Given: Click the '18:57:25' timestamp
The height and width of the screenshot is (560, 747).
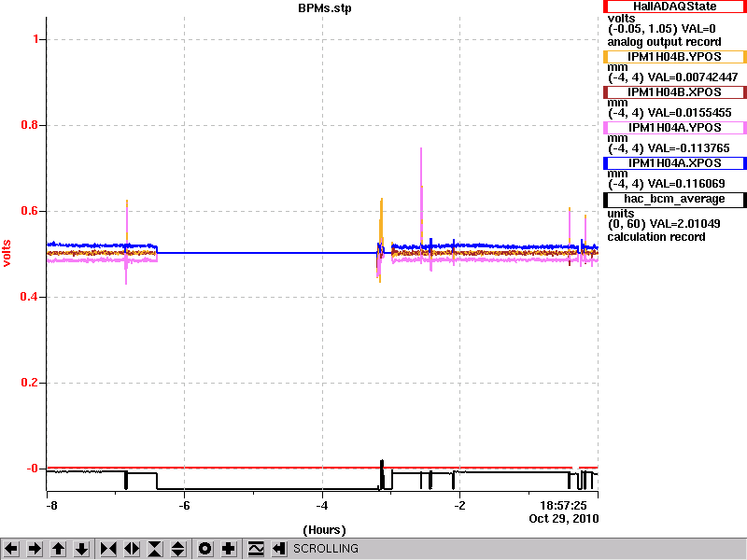Looking at the screenshot, I should click(x=563, y=506).
